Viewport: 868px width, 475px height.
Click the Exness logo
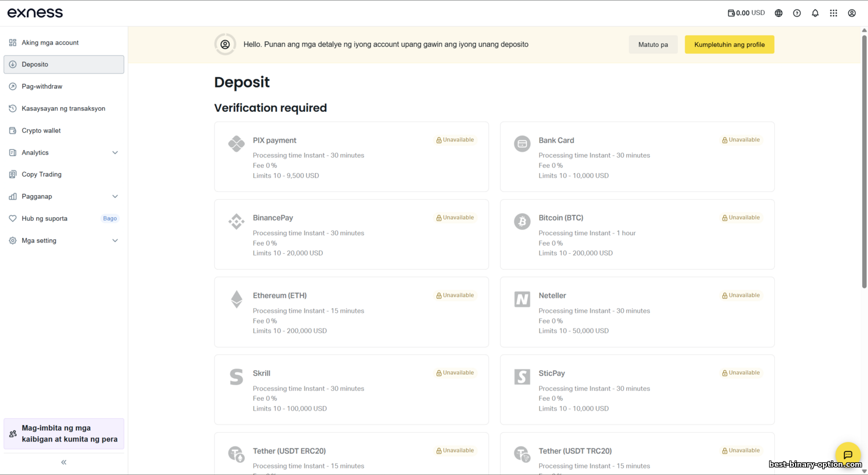point(35,13)
